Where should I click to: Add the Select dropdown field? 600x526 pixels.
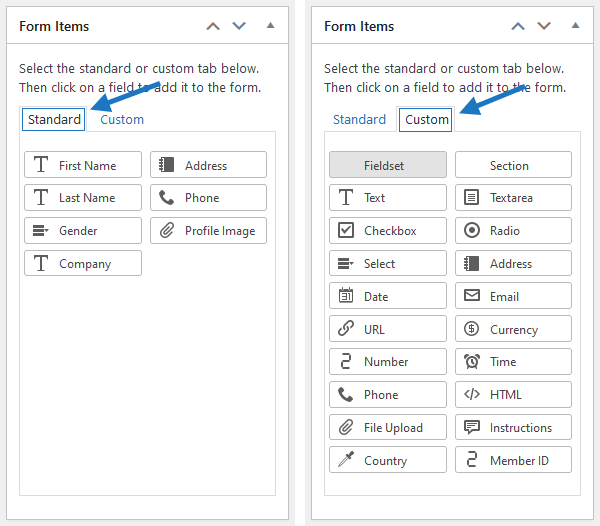click(387, 264)
